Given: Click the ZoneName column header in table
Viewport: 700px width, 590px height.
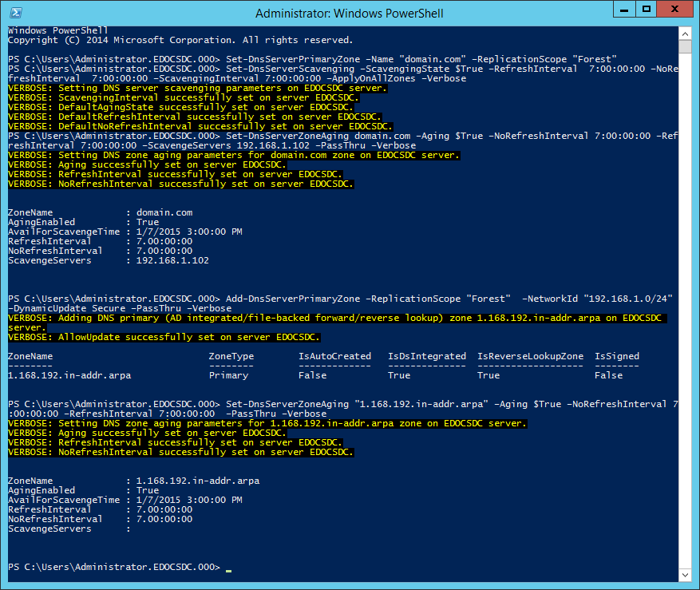Looking at the screenshot, I should [30, 356].
